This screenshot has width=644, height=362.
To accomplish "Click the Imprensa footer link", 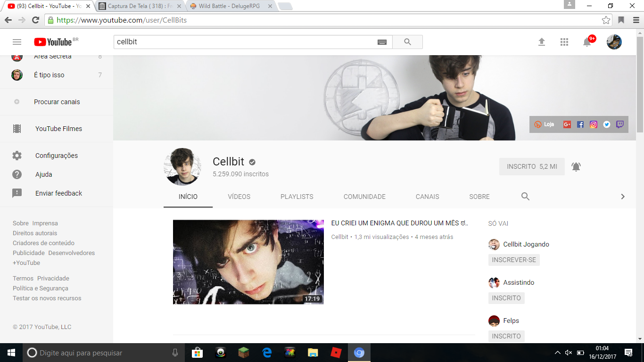I will (45, 223).
